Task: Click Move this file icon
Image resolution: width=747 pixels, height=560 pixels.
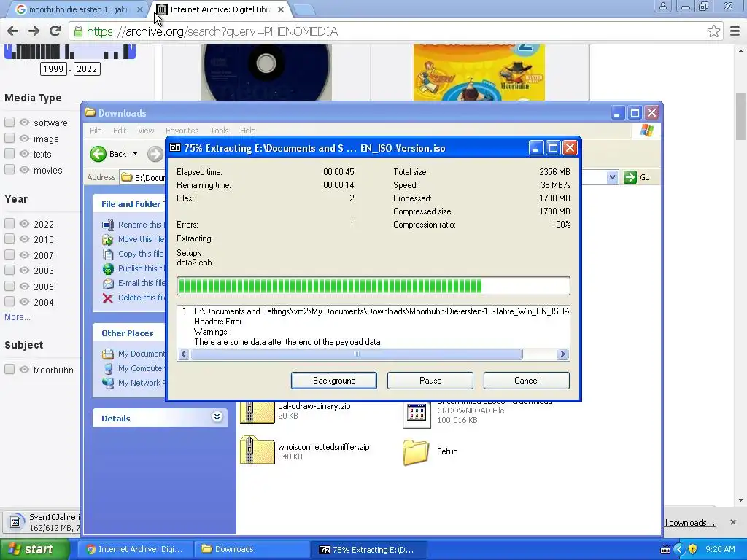Action: pyautogui.click(x=108, y=239)
